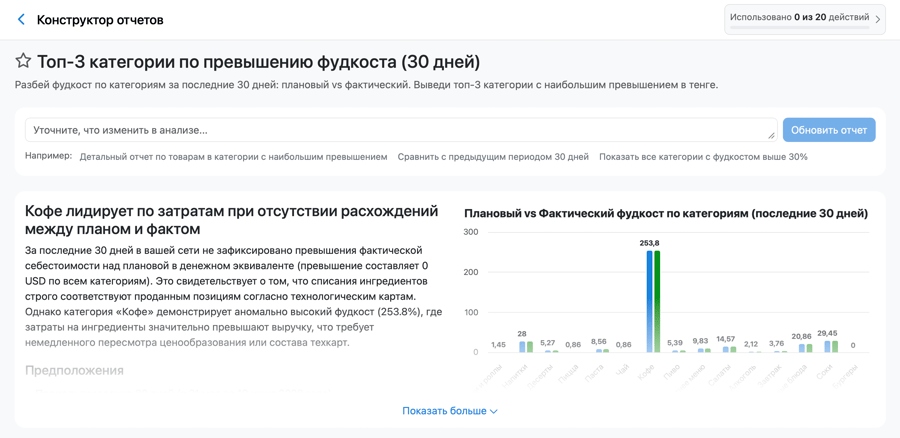
Task: Click the blue Кофе bar labeled 253,8
Action: [650, 301]
